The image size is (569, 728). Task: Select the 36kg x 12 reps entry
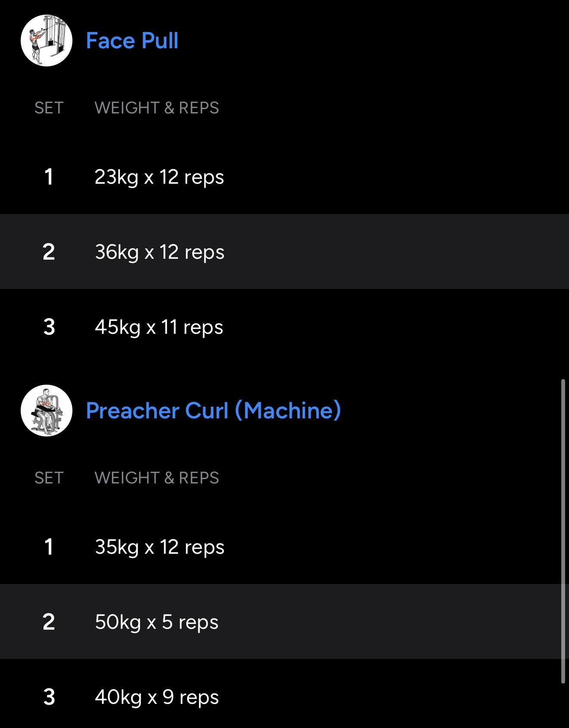[x=159, y=252]
